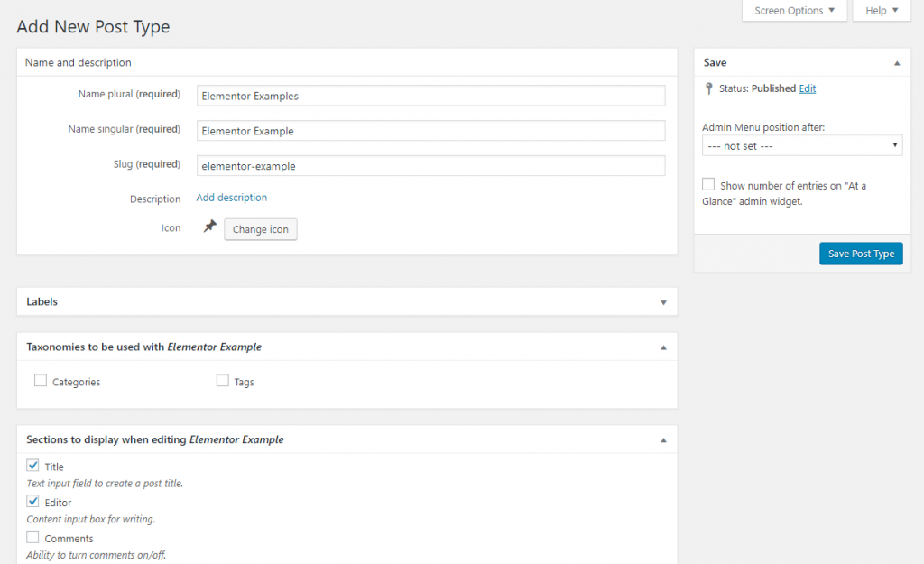The width and height of the screenshot is (924, 564).
Task: Enable the Categories taxonomy checkbox
Action: click(41, 381)
